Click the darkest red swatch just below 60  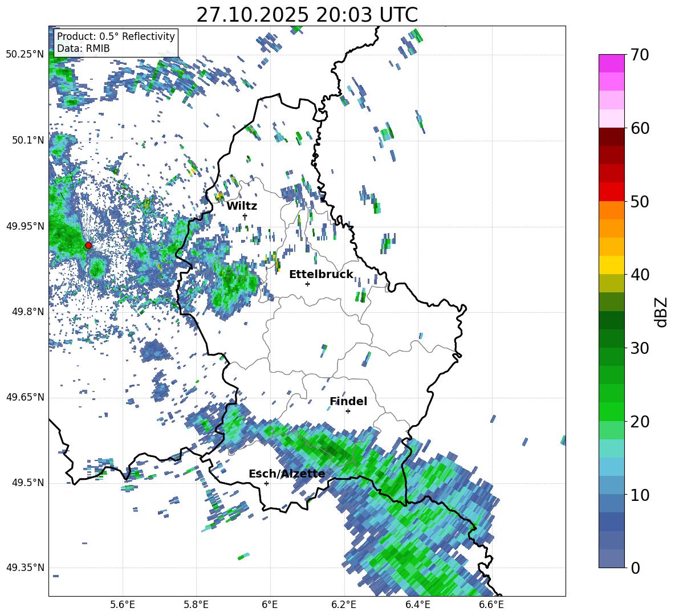pyautogui.click(x=612, y=137)
